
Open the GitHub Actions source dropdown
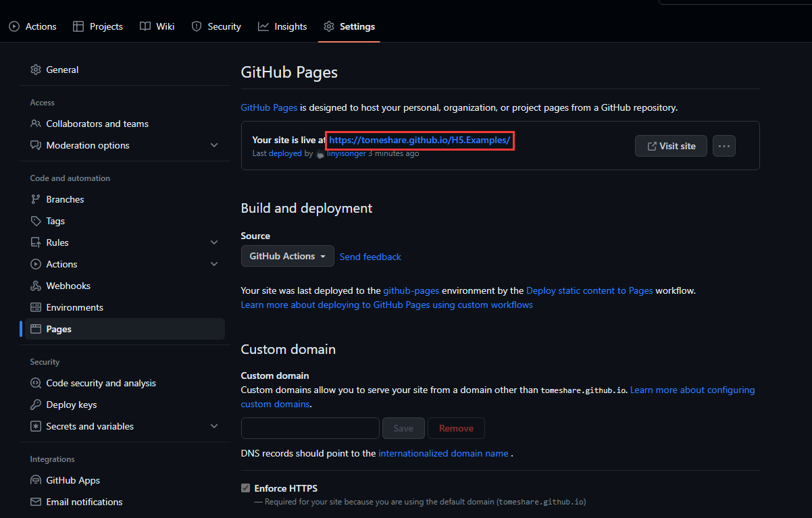tap(288, 256)
